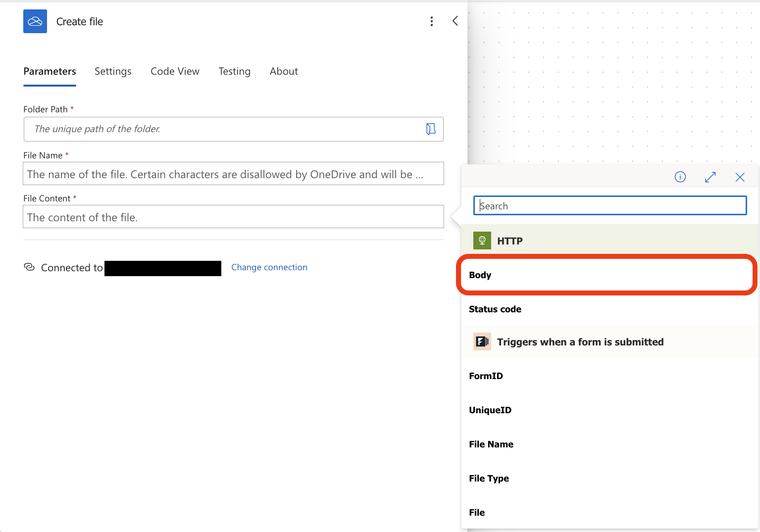
Task: Open the Code View tab
Action: click(x=175, y=71)
